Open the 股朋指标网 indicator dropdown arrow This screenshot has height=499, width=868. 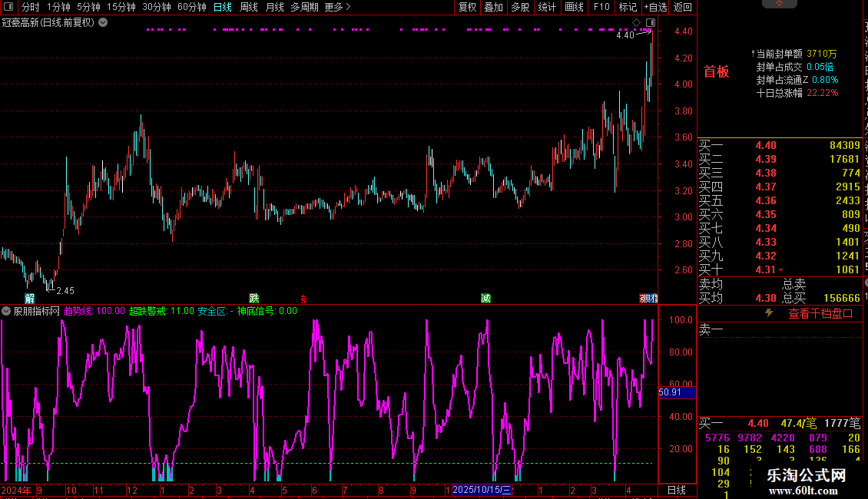pos(6,311)
